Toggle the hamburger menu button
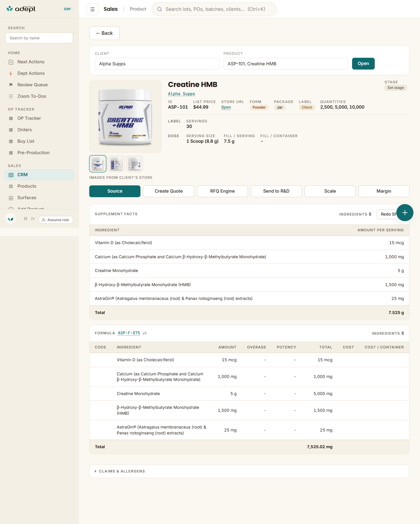 point(93,9)
